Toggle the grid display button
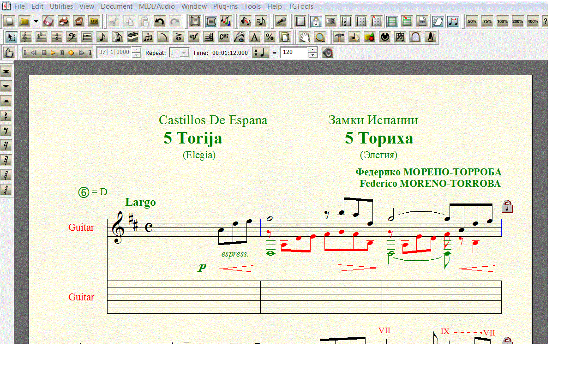Screen dimensions: 588x377 pyautogui.click(x=361, y=21)
